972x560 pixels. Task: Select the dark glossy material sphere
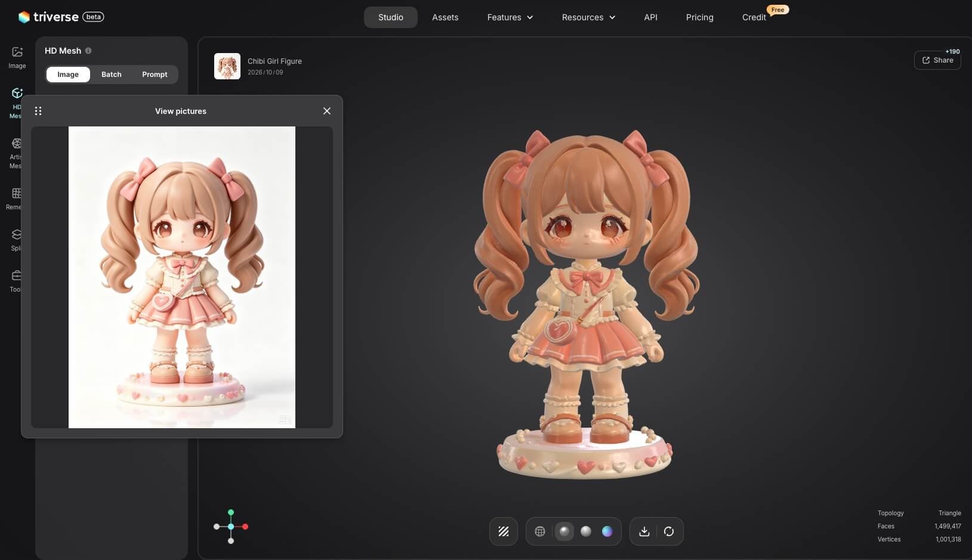564,531
